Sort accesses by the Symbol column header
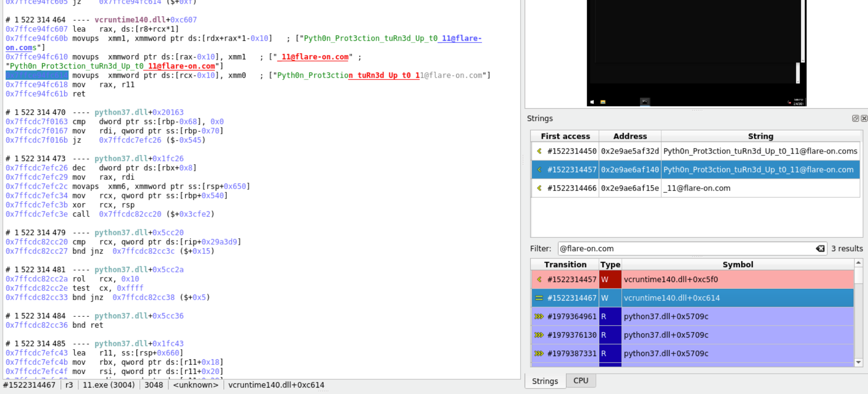 (738, 265)
